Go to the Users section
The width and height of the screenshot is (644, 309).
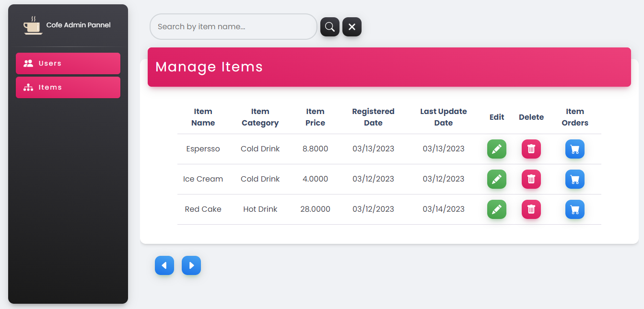[x=68, y=63]
